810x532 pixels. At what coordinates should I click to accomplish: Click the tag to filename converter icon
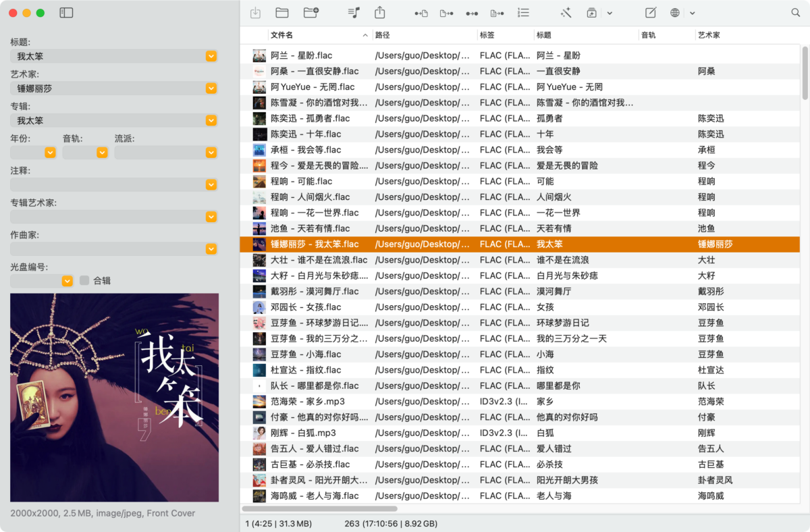tap(421, 13)
